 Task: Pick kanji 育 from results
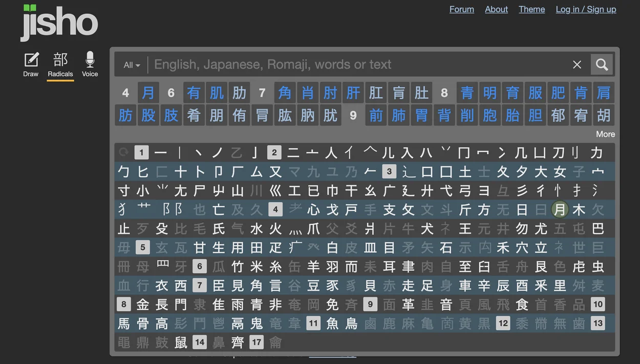click(x=513, y=93)
